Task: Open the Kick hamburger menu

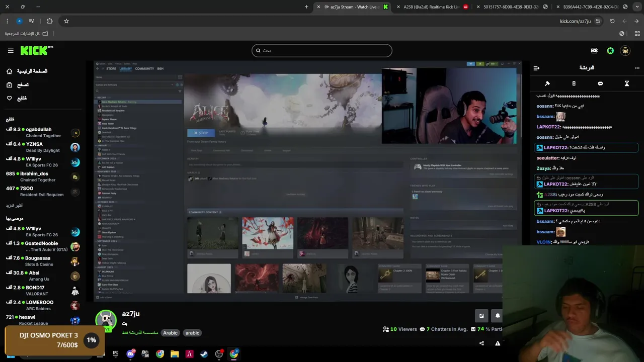Action: click(11, 51)
